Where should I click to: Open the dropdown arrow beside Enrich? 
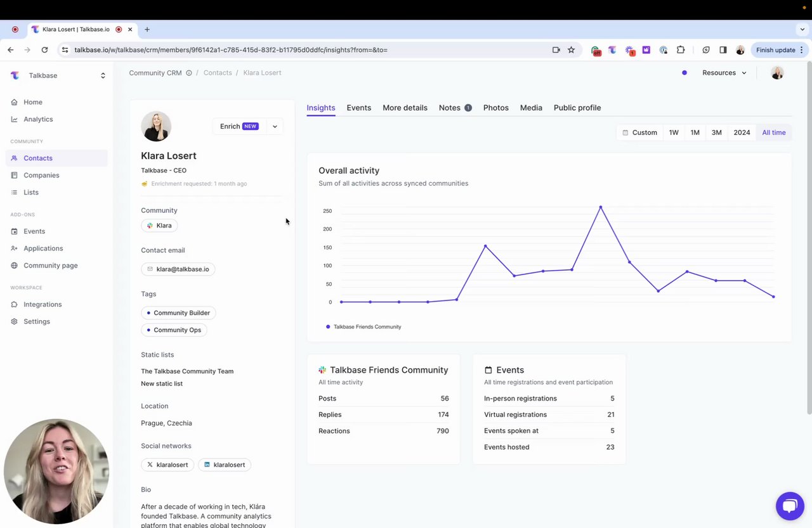pyautogui.click(x=275, y=126)
